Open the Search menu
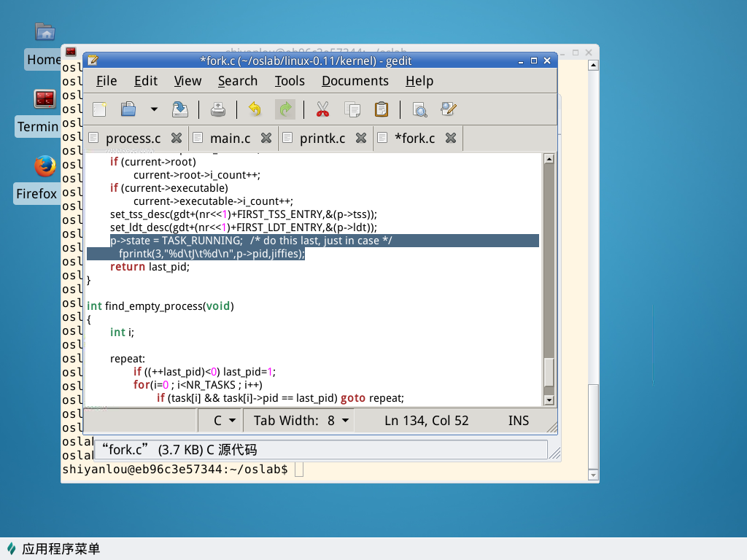The width and height of the screenshot is (747, 560). (237, 81)
